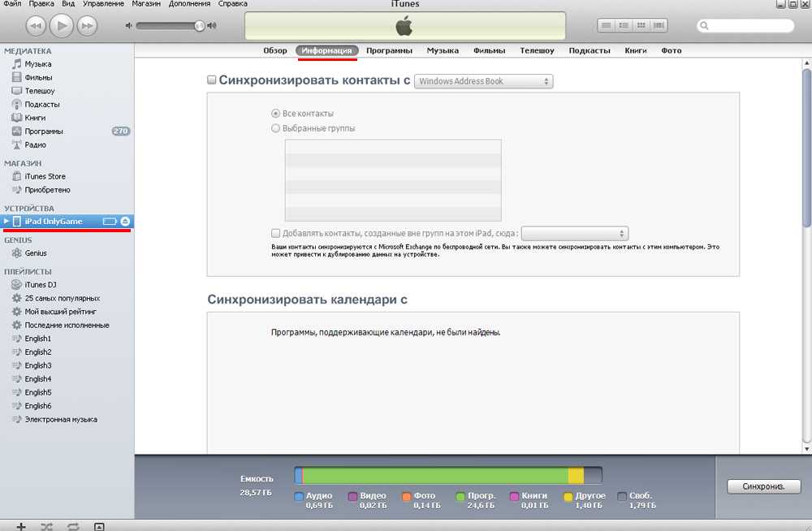Viewport: 812px width, 531px height.
Task: Open the Правка menu
Action: click(x=43, y=4)
